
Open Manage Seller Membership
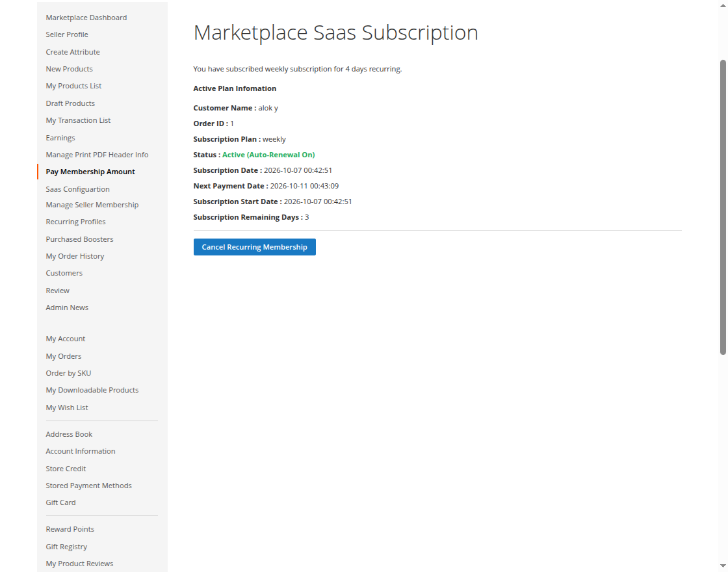[92, 205]
